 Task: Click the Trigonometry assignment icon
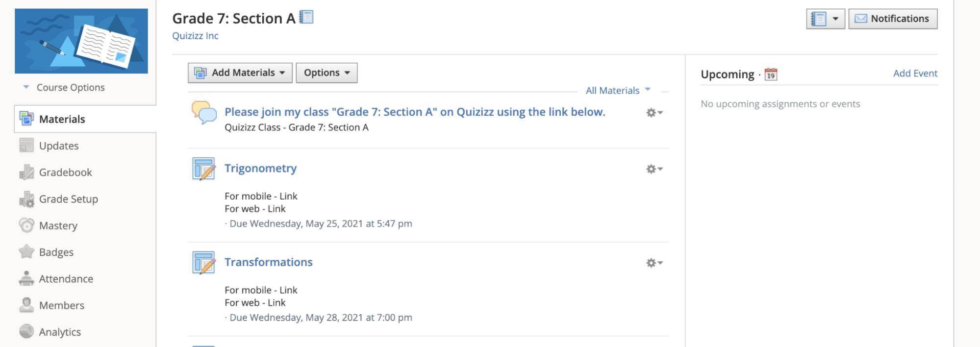pos(204,169)
